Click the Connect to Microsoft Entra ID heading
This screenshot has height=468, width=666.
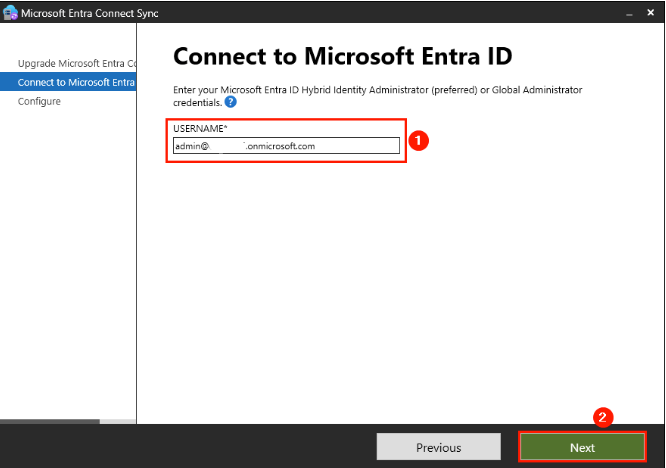point(342,56)
